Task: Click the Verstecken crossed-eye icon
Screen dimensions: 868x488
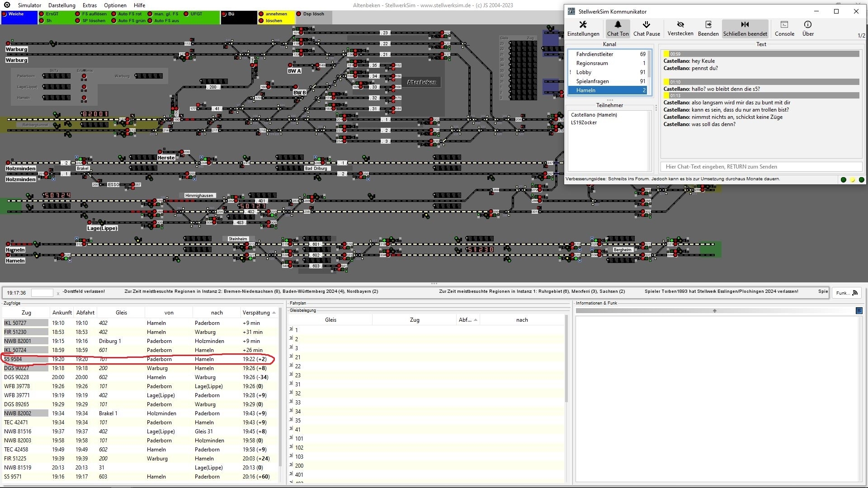Action: coord(680,28)
